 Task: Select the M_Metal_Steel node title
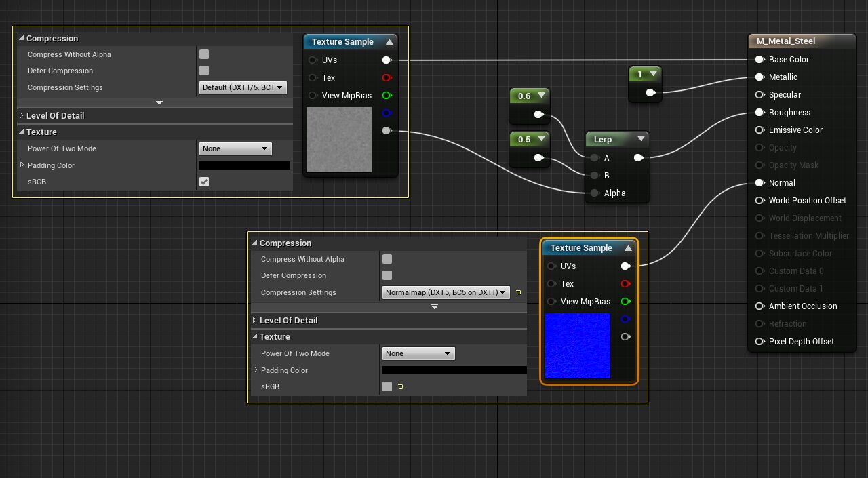tap(786, 41)
